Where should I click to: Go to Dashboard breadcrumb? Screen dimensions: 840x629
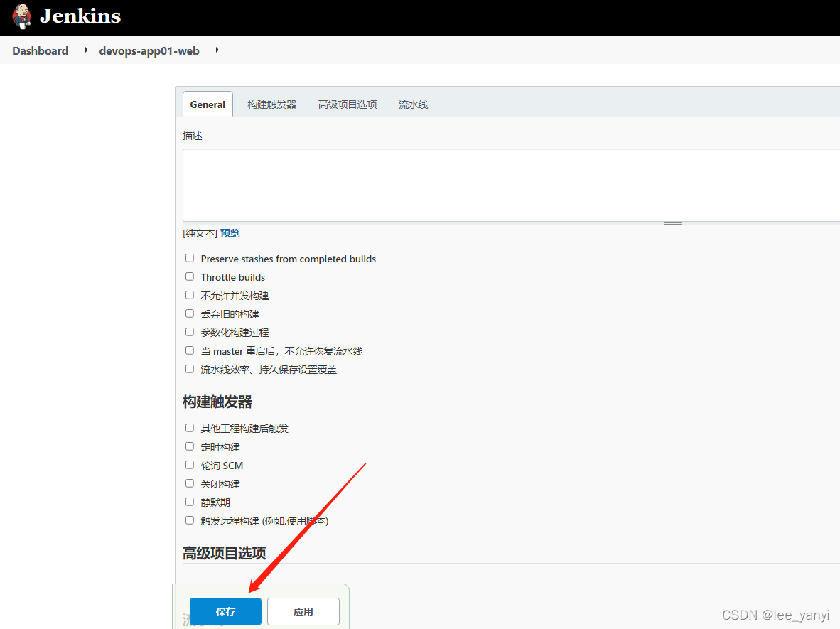41,51
